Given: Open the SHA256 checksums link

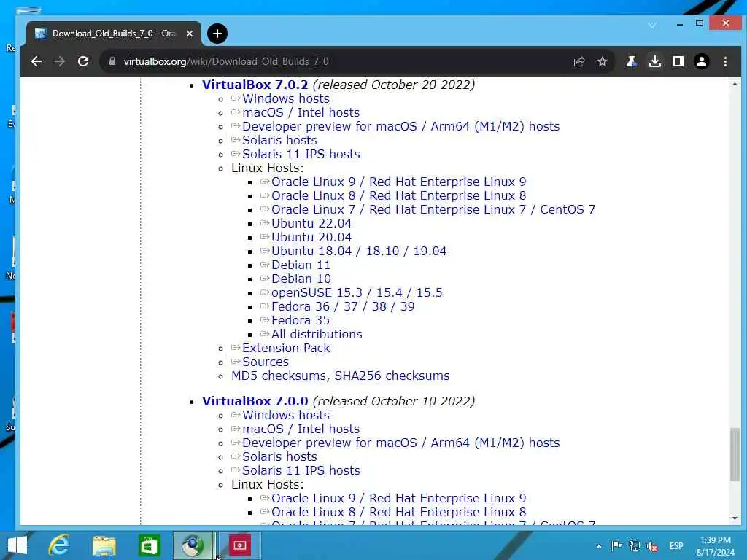Looking at the screenshot, I should (x=392, y=376).
